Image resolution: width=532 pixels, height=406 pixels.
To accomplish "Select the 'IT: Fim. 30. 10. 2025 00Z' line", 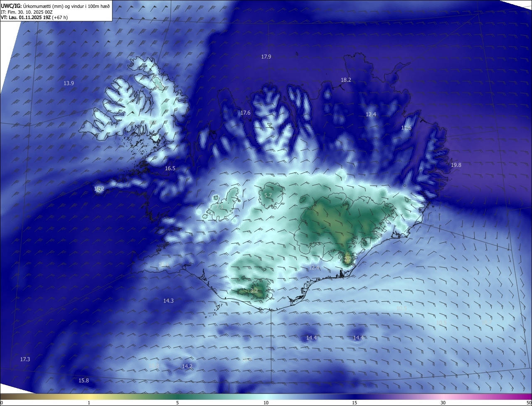I will click(27, 12).
